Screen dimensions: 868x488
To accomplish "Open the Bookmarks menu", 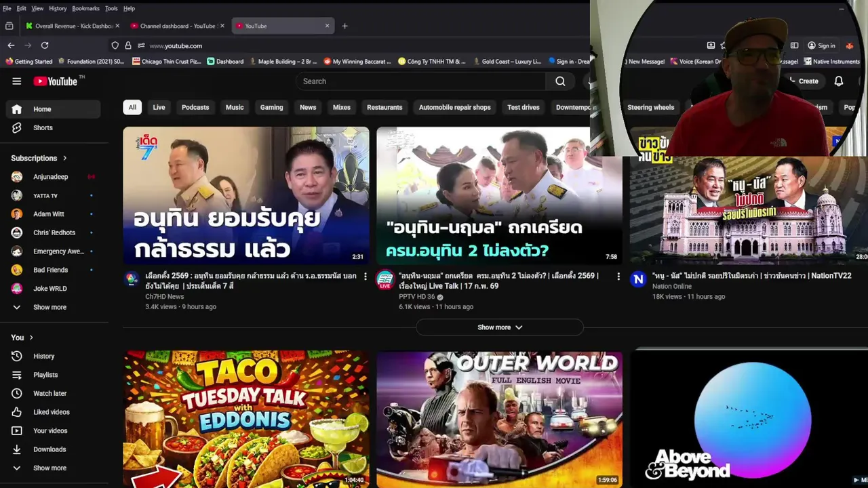I will coord(85,8).
